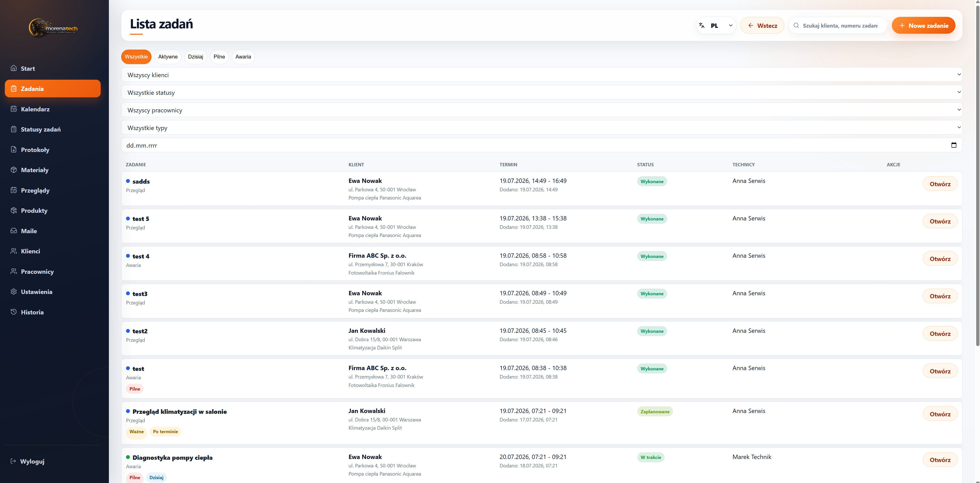Click the Po terminie tag
Screen dimensions: 980x483
click(165, 432)
